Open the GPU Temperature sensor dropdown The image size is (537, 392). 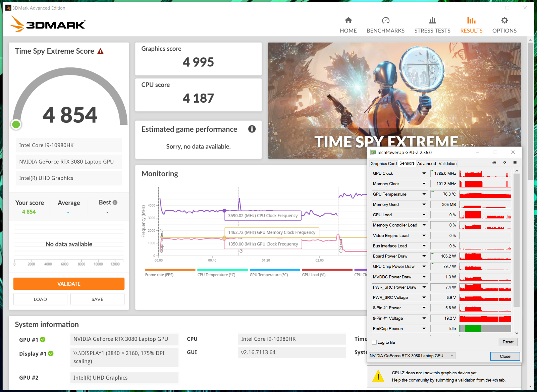[424, 194]
